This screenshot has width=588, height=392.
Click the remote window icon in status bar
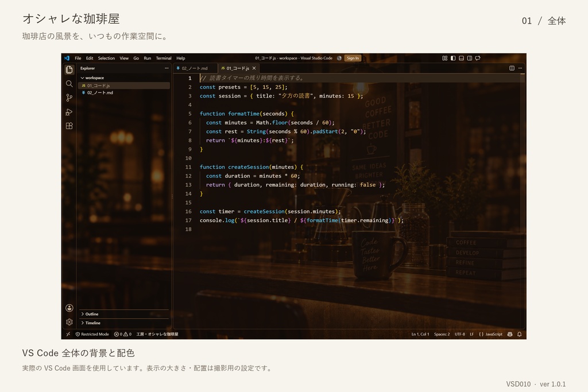pos(68,334)
